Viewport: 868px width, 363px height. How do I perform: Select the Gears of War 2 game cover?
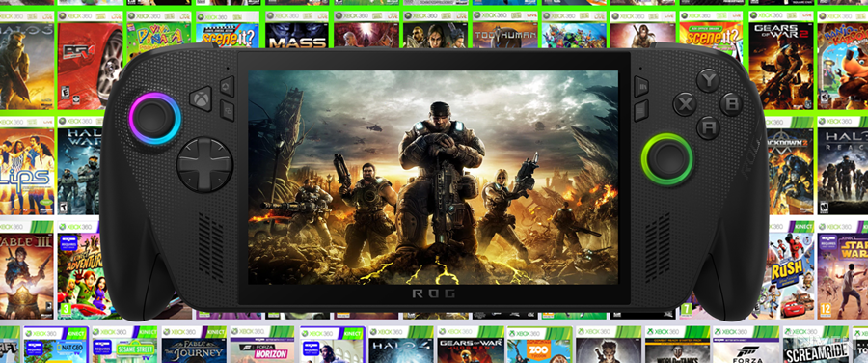click(781, 61)
